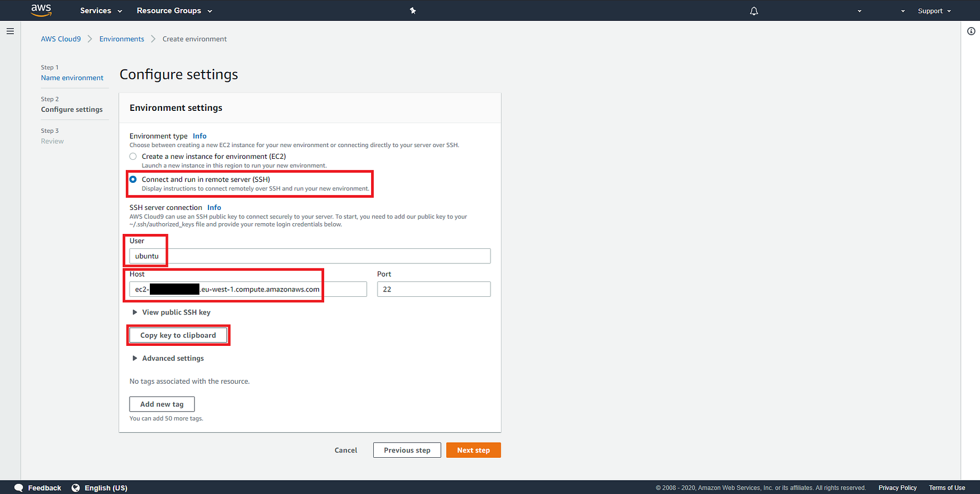Click the language globe icon

click(x=76, y=488)
